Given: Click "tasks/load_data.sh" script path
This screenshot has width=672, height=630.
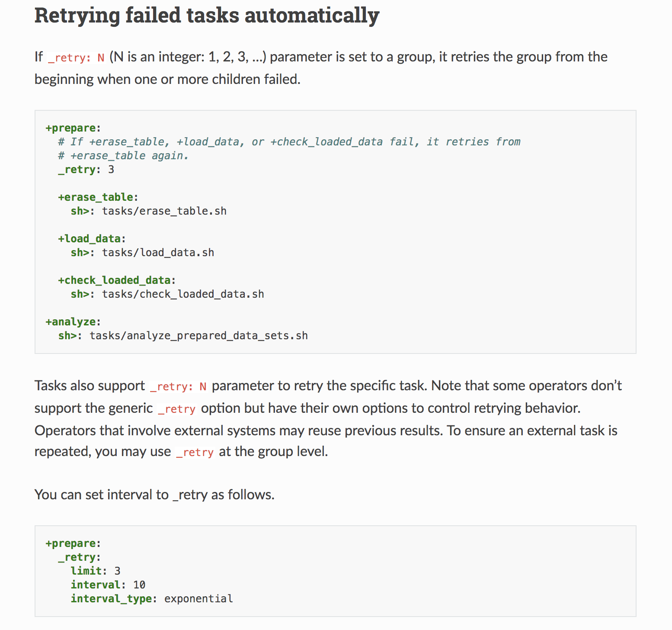Looking at the screenshot, I should tap(158, 253).
